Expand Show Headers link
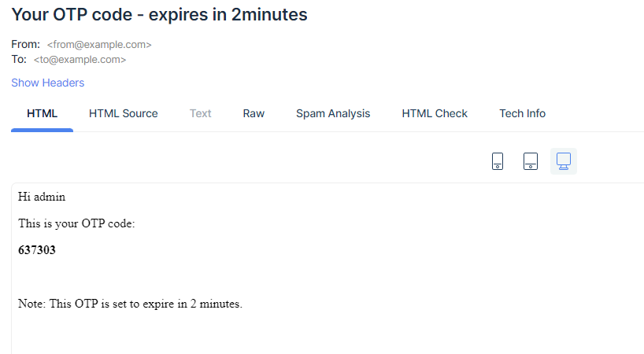Image resolution: width=644 pixels, height=354 pixels. (x=47, y=83)
